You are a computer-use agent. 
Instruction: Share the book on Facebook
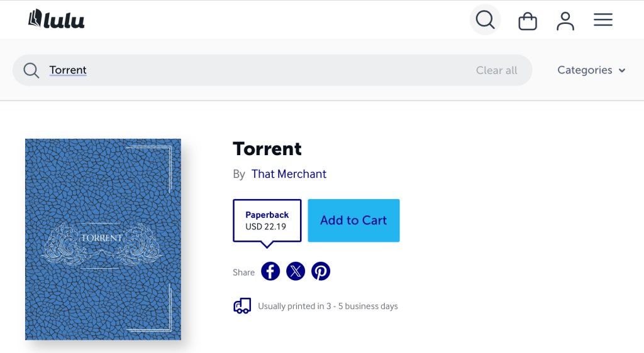(x=270, y=271)
